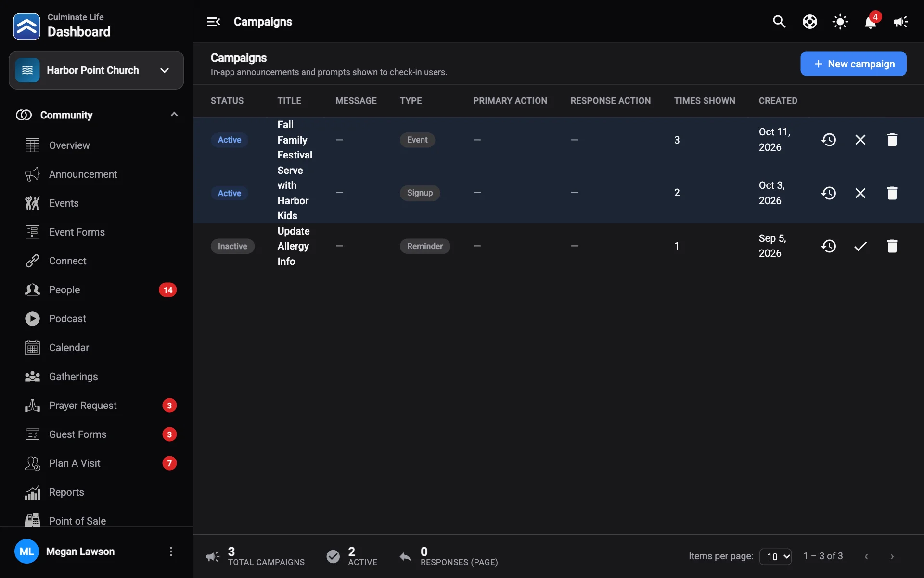Click the Times Shown column header
This screenshot has height=578, width=924.
tap(705, 101)
